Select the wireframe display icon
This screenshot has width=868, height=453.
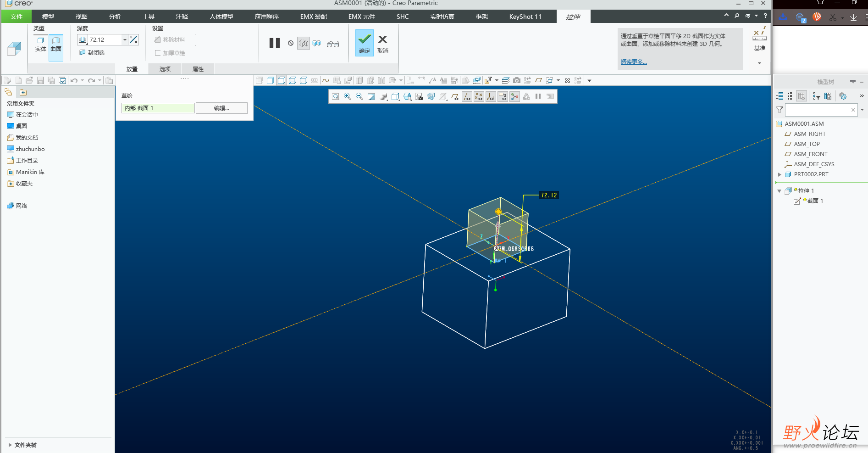(x=293, y=80)
